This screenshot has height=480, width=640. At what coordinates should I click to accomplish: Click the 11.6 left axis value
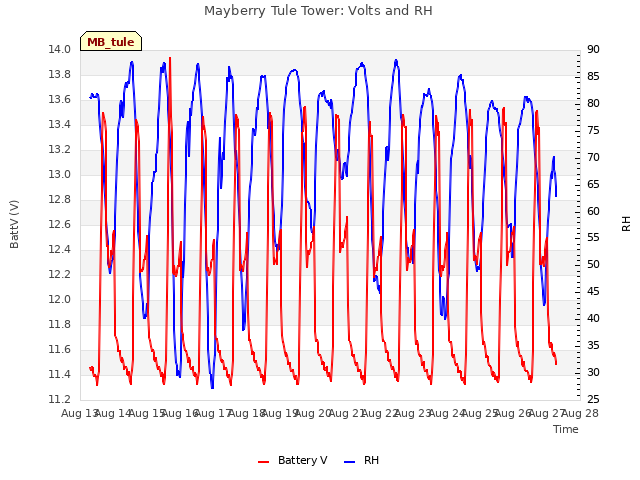coord(59,349)
